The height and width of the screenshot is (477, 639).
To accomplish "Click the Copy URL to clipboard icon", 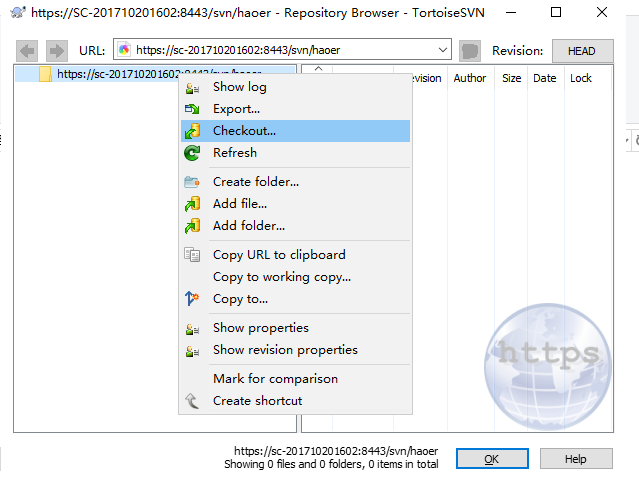I will 192,255.
